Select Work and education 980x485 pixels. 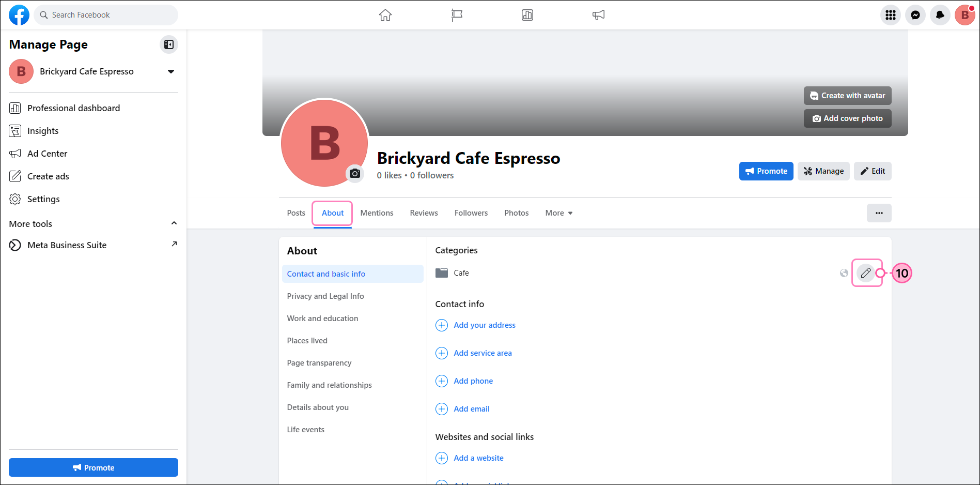353,319
